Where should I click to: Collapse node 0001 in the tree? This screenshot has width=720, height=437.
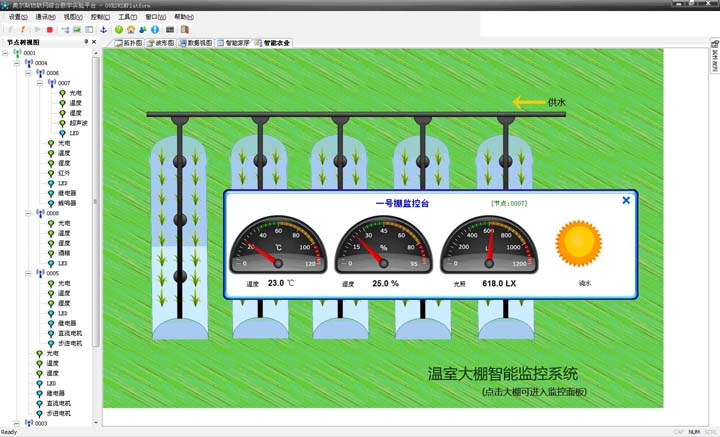[x=7, y=53]
